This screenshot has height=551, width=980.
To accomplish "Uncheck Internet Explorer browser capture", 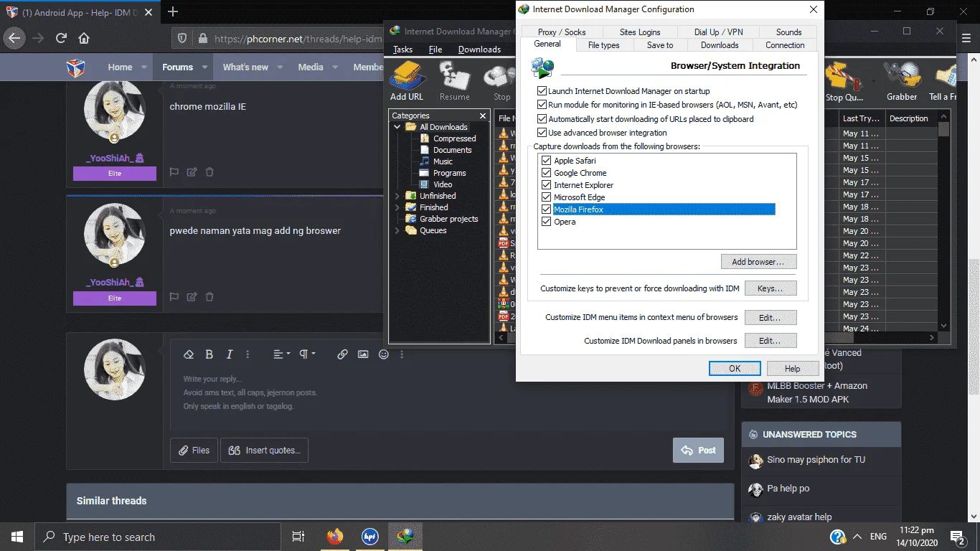I will point(547,185).
